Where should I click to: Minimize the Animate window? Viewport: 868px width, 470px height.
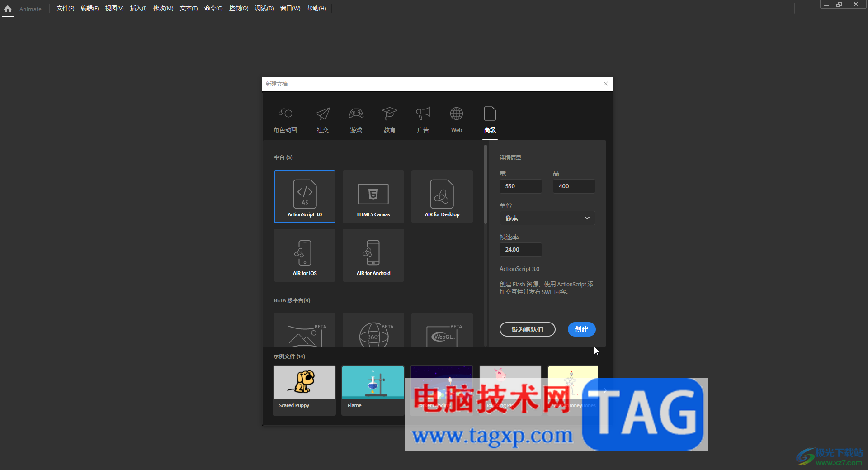826,5
